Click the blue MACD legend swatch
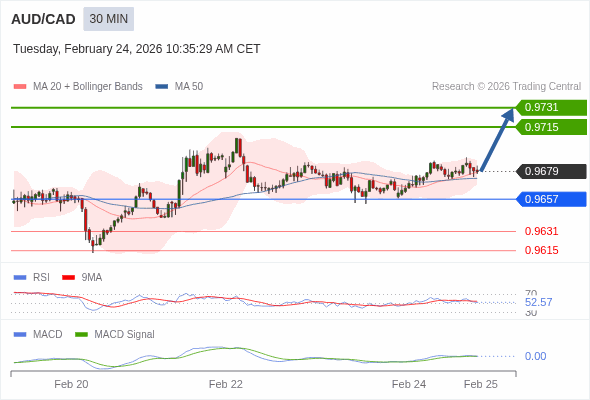 pos(20,335)
